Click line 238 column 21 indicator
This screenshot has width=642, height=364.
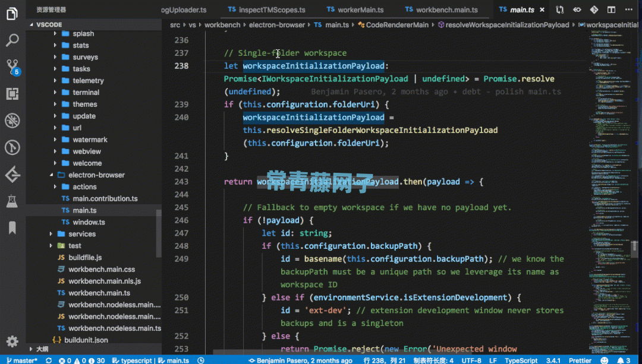(x=384, y=360)
